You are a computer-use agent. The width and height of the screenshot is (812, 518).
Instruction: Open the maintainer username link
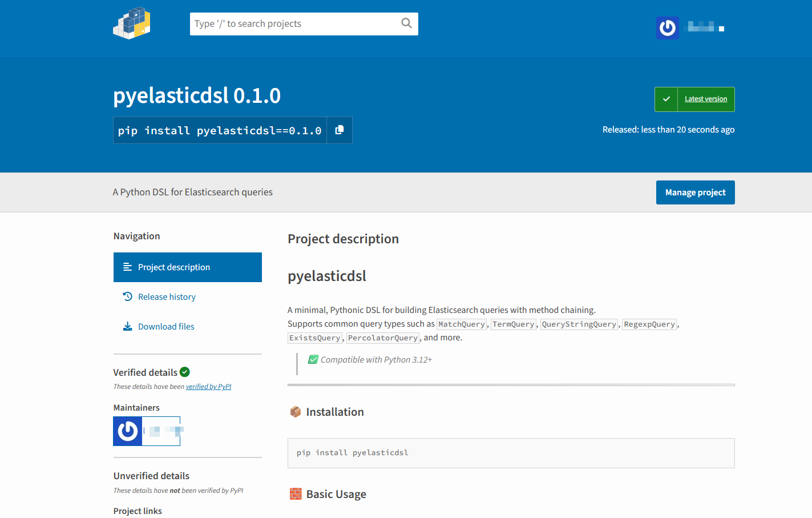(x=163, y=431)
